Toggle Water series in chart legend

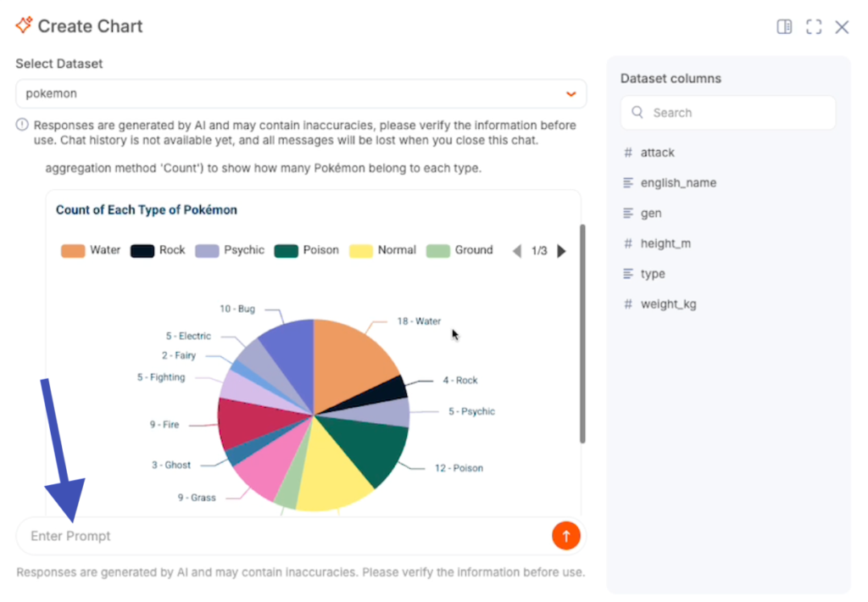[x=91, y=250]
